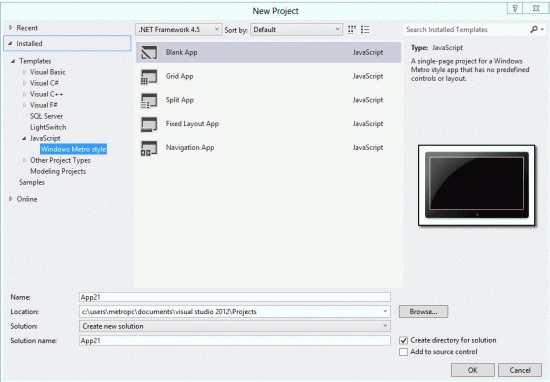This screenshot has height=382, width=550.
Task: Expand the Visual Basic node
Action: 24,72
